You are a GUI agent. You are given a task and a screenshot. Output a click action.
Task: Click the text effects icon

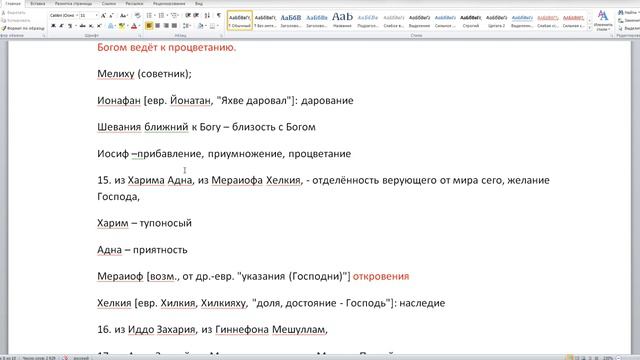pos(111,26)
